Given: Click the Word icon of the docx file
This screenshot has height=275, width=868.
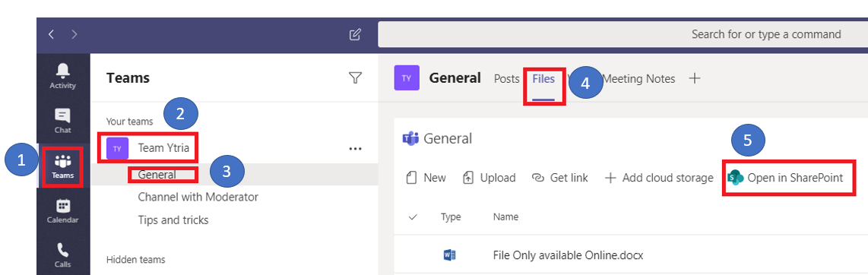Looking at the screenshot, I should pyautogui.click(x=449, y=255).
